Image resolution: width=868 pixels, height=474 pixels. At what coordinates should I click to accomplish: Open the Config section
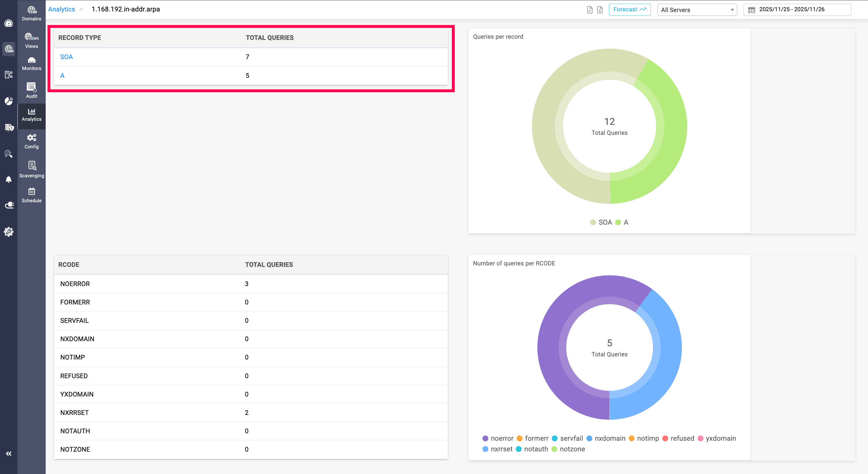(x=31, y=141)
